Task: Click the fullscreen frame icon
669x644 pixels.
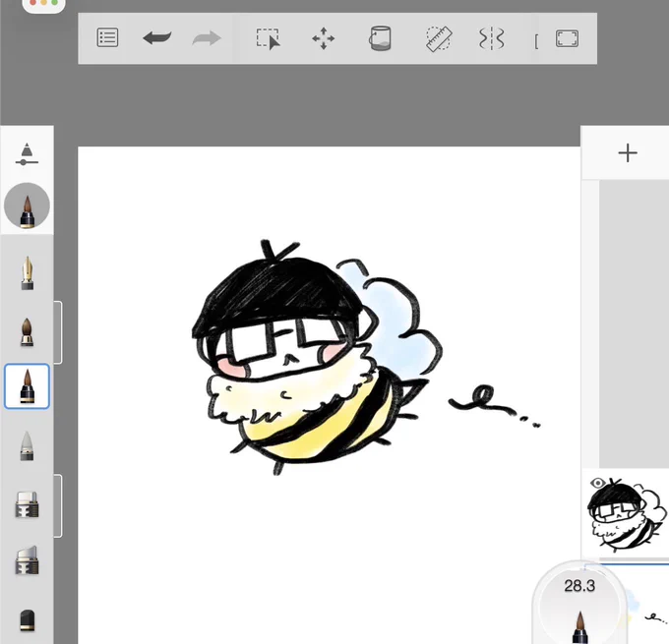Action: click(x=567, y=38)
